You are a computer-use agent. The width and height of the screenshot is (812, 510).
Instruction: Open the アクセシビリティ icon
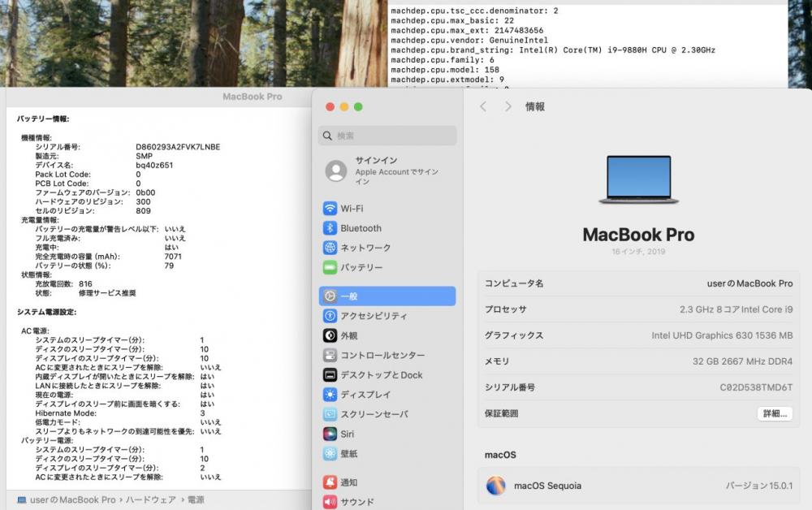coord(330,316)
